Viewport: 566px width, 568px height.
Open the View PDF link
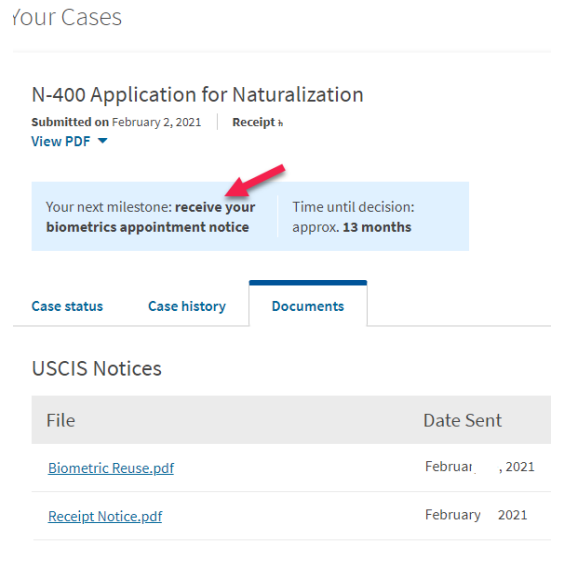pyautogui.click(x=61, y=141)
